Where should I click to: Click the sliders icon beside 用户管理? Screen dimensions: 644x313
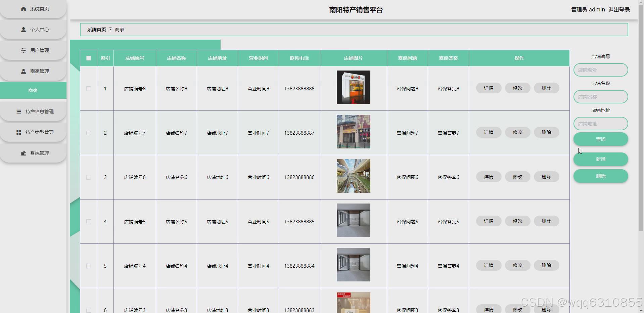(x=24, y=50)
